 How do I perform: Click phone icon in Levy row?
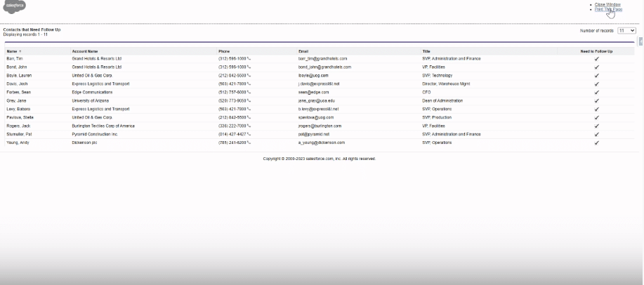[x=249, y=110]
